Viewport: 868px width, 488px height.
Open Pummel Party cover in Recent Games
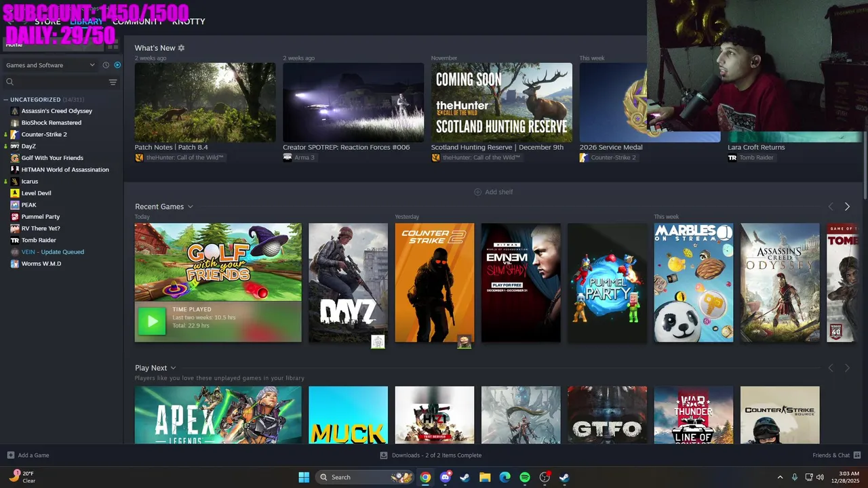click(607, 283)
